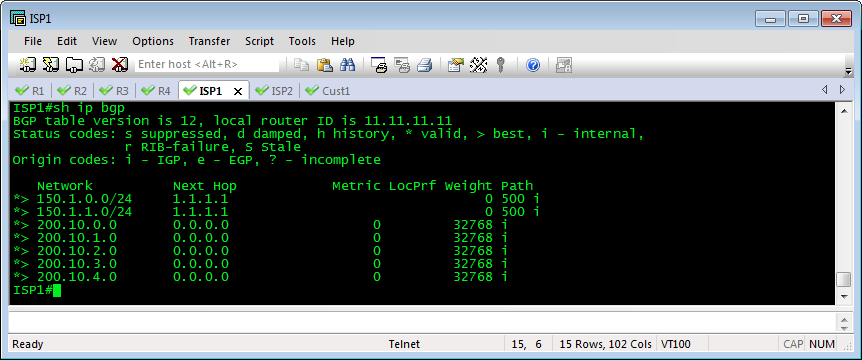This screenshot has width=862, height=360.
Task: Click the Connect toolbar icon
Action: point(27,64)
